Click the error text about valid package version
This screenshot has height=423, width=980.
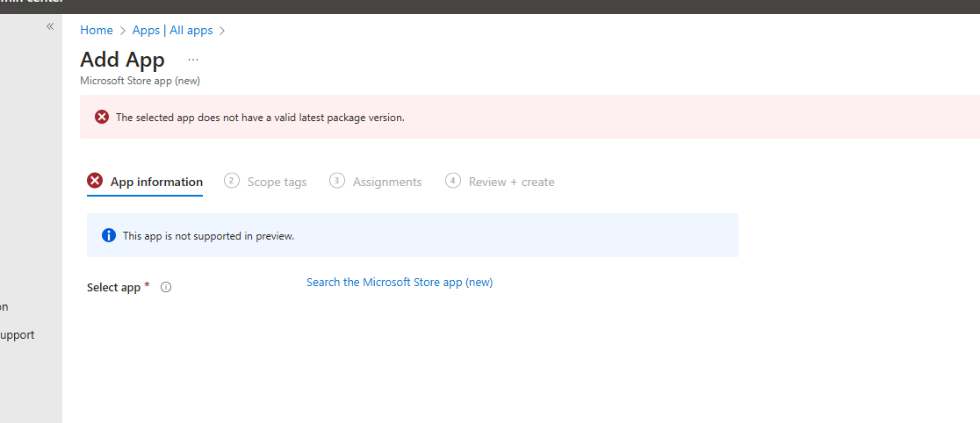260,118
